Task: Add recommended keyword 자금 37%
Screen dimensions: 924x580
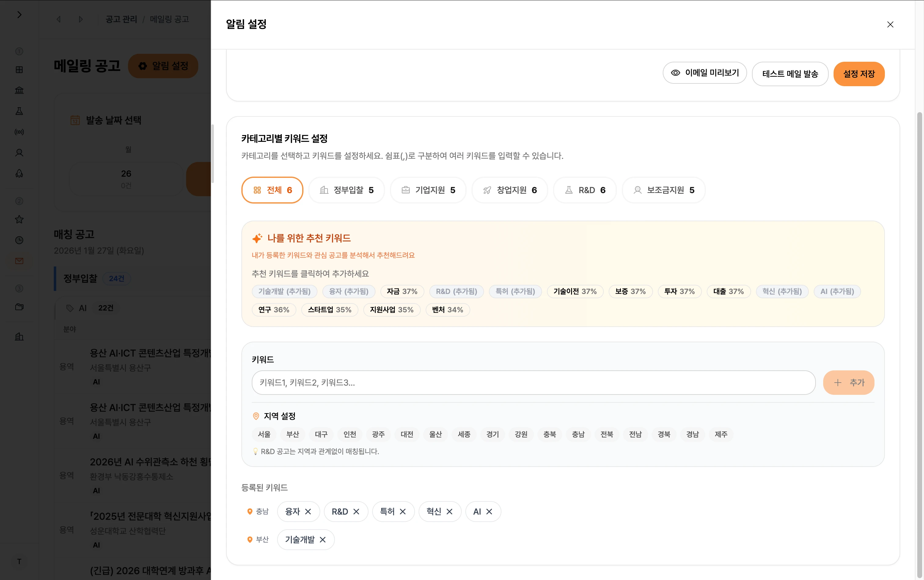Action: 402,292
